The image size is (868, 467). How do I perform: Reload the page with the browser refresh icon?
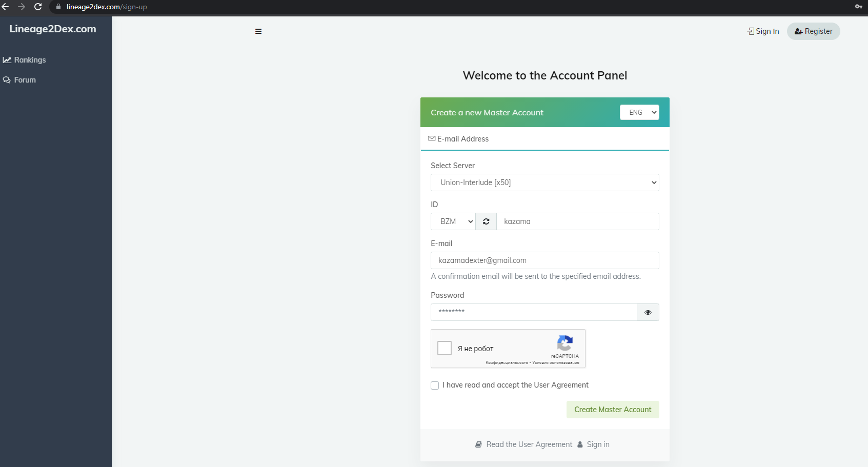pyautogui.click(x=38, y=7)
